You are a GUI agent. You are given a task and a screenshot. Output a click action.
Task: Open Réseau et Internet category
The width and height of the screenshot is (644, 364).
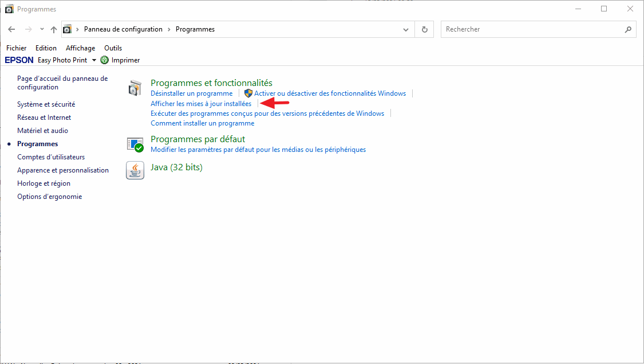click(x=44, y=118)
